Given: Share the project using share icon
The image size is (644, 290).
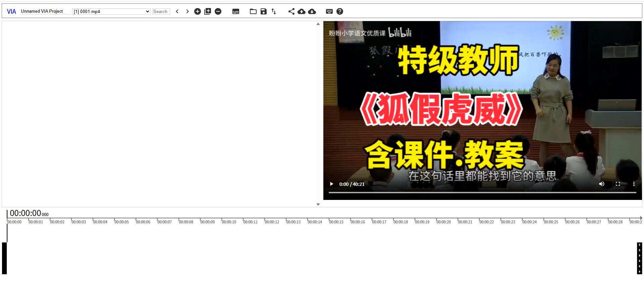Looking at the screenshot, I should [x=291, y=11].
